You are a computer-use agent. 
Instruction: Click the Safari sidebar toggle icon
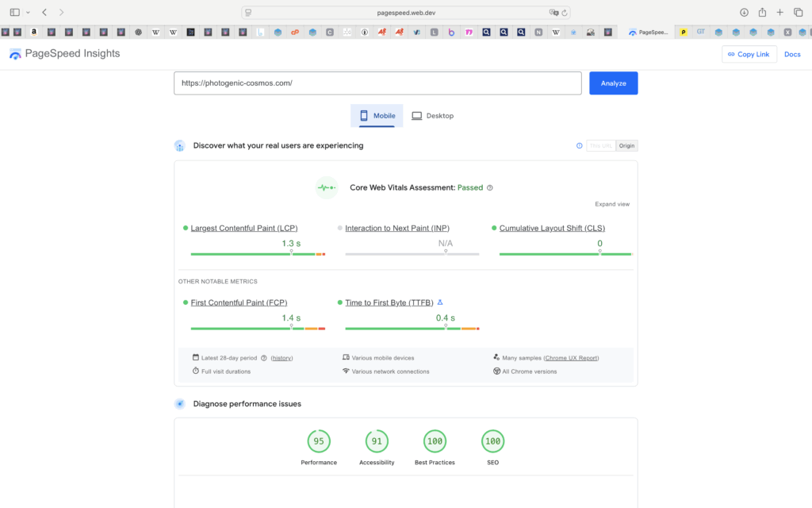[14, 12]
